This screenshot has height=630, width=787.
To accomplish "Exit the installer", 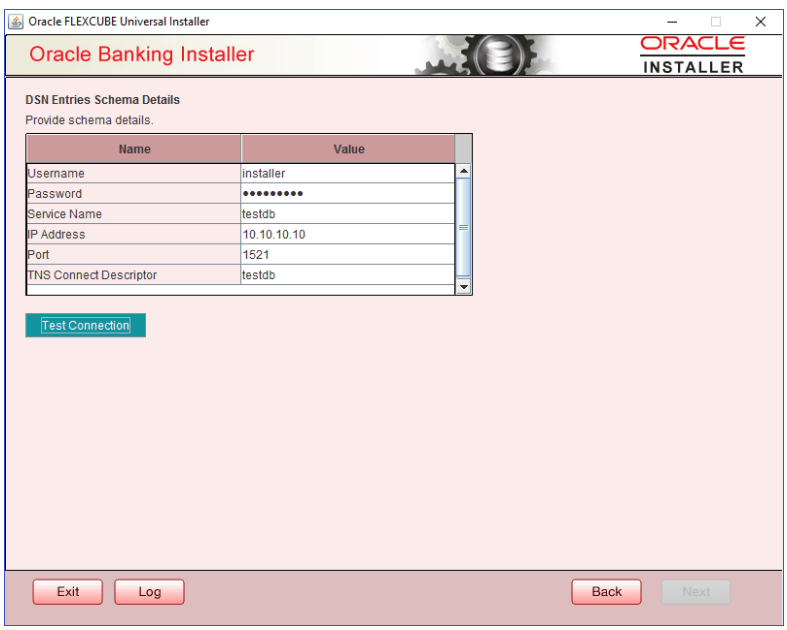I will [68, 592].
